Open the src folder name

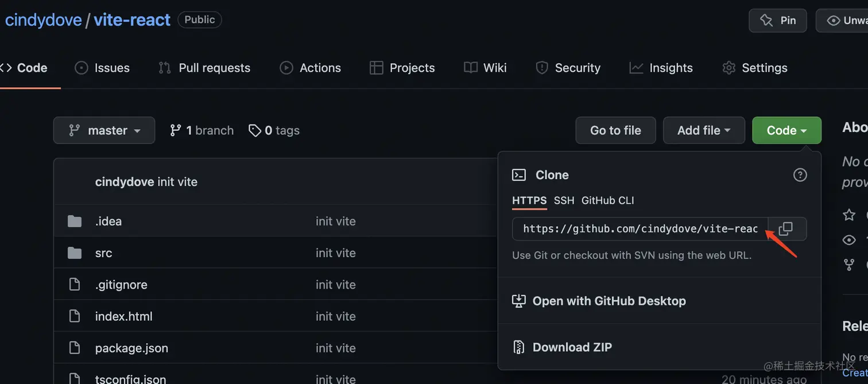(x=104, y=253)
